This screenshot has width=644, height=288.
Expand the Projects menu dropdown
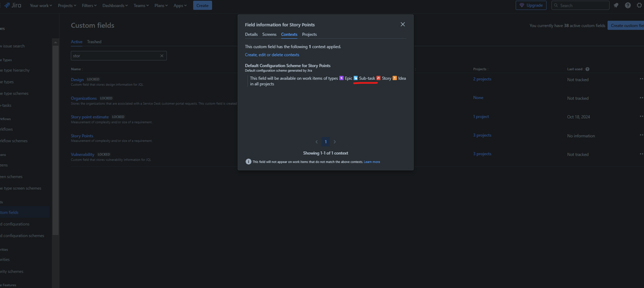pyautogui.click(x=66, y=5)
